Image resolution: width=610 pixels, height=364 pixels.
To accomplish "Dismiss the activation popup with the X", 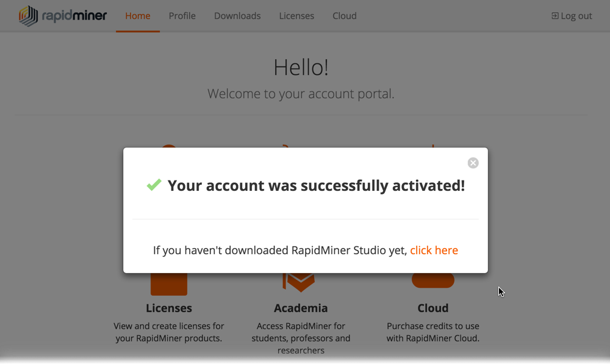I will (x=473, y=163).
